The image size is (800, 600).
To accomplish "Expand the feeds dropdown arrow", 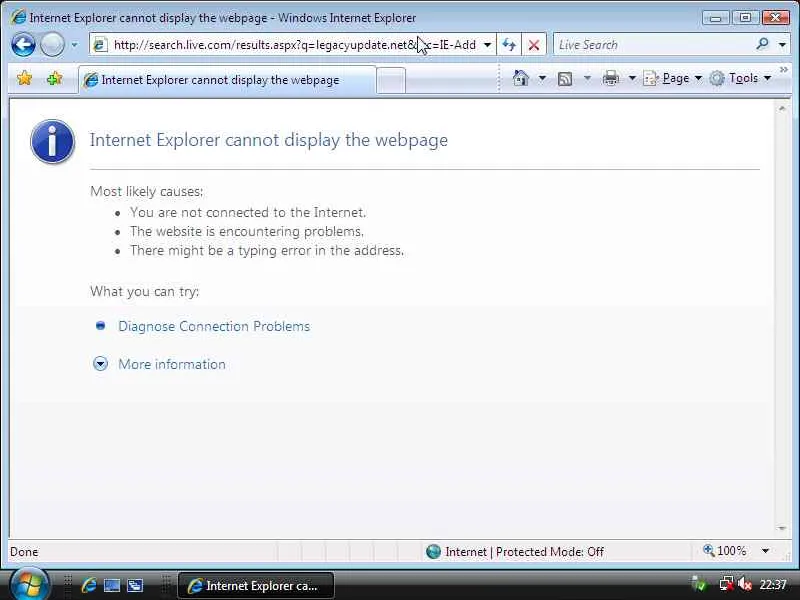I will point(587,78).
